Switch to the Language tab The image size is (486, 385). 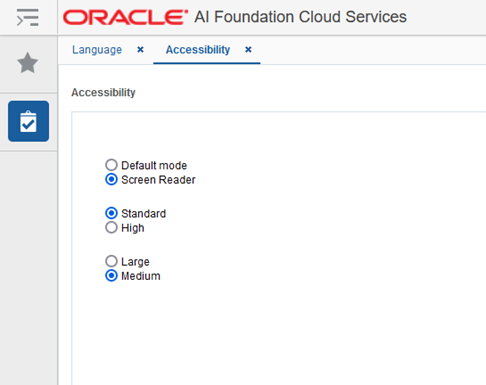(x=97, y=50)
